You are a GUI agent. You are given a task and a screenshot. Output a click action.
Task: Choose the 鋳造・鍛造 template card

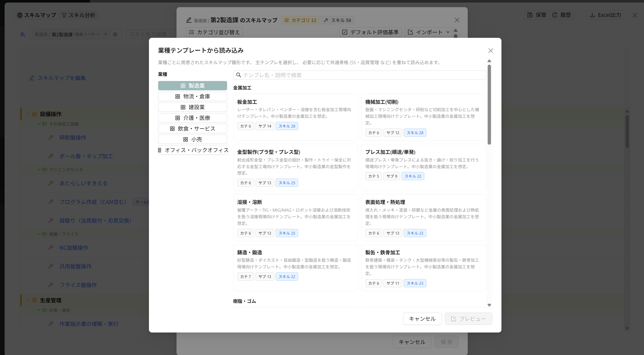point(295,268)
